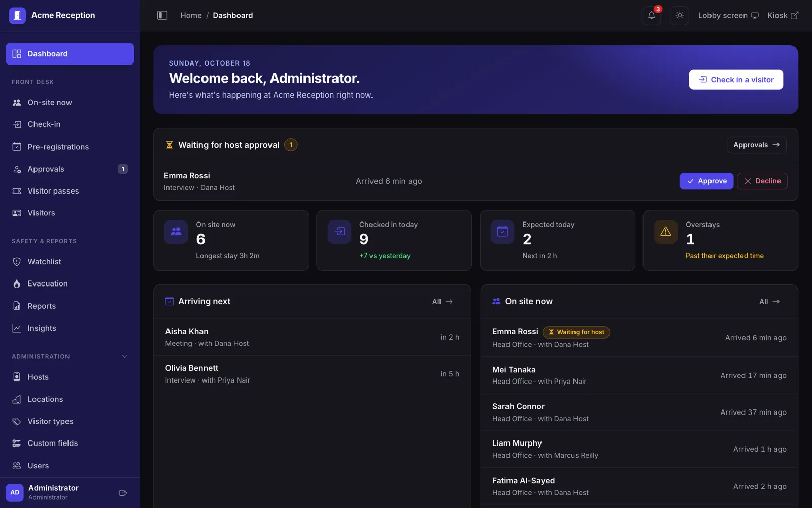The height and width of the screenshot is (508, 812).
Task: Click the log out icon beside Administrator
Action: click(x=123, y=493)
